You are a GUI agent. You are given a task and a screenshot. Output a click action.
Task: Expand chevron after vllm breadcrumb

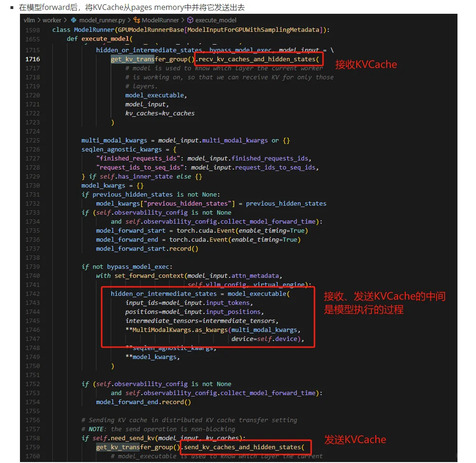(x=38, y=20)
